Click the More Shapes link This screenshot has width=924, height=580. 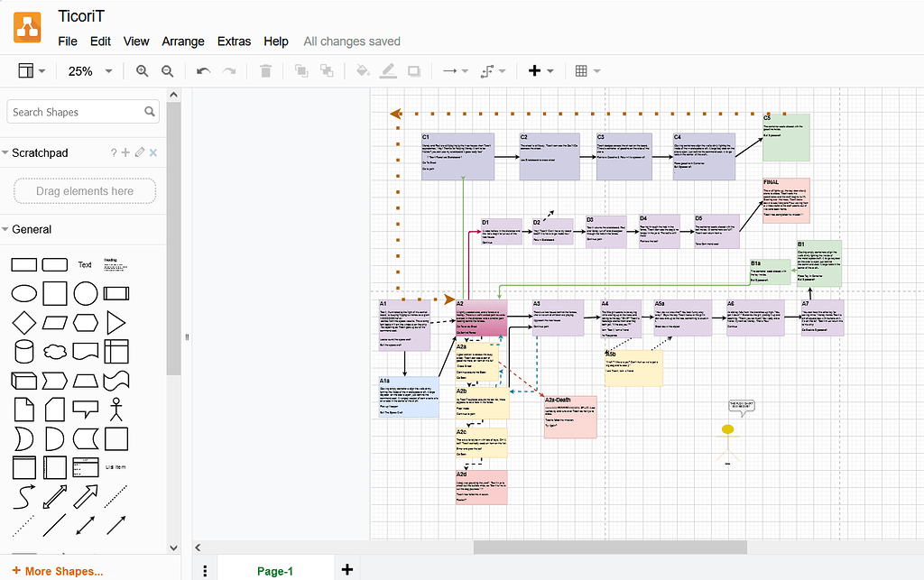pyautogui.click(x=57, y=571)
